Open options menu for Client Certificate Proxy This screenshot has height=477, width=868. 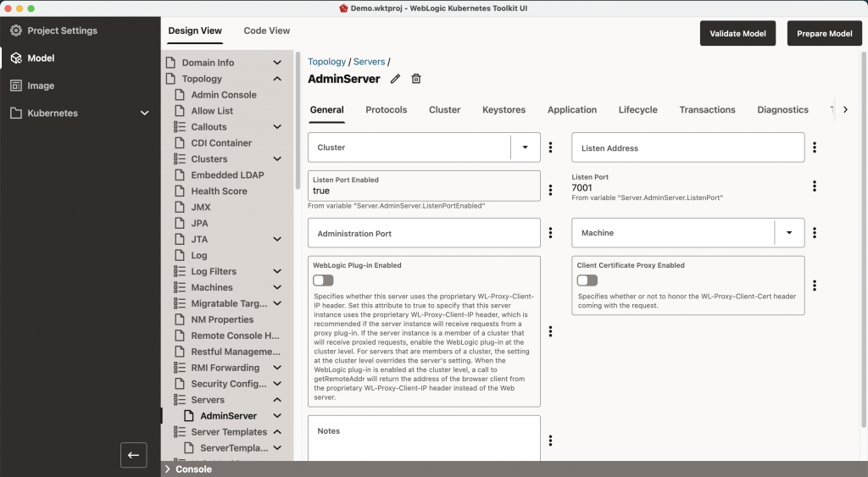(x=815, y=286)
